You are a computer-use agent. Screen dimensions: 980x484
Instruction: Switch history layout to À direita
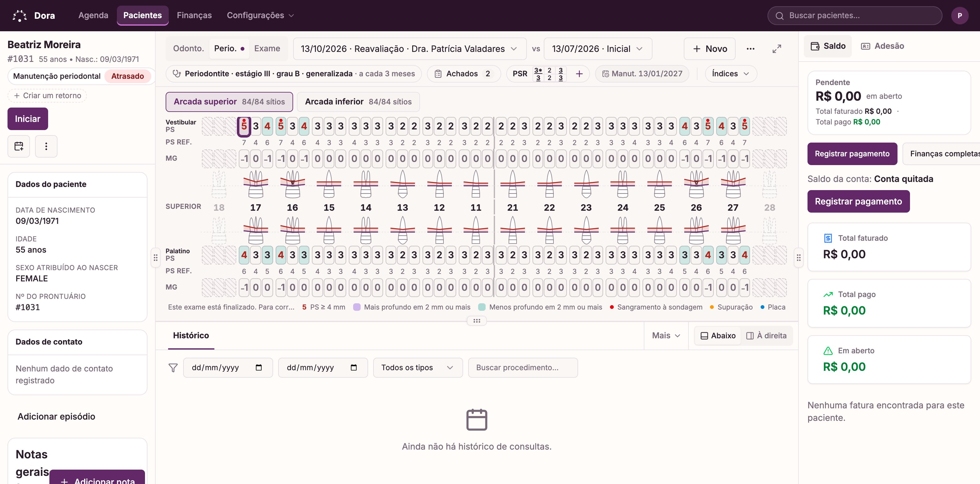point(767,335)
